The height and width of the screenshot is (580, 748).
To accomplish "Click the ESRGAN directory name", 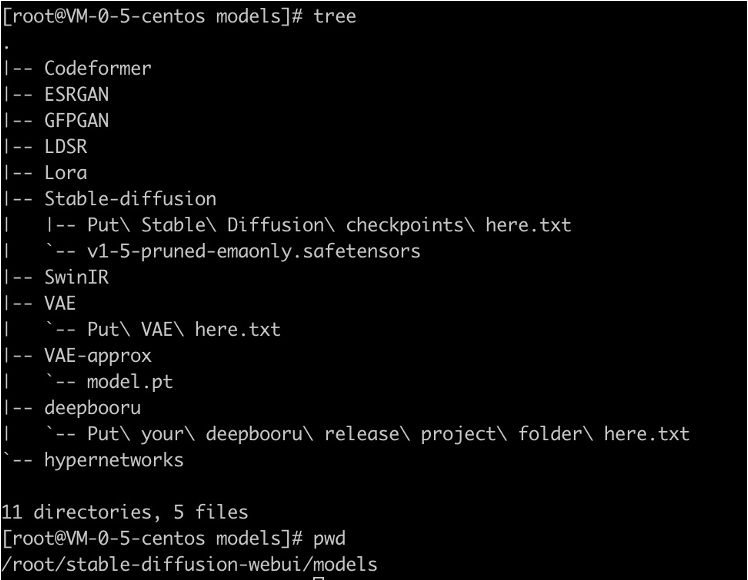I will pyautogui.click(x=77, y=95).
